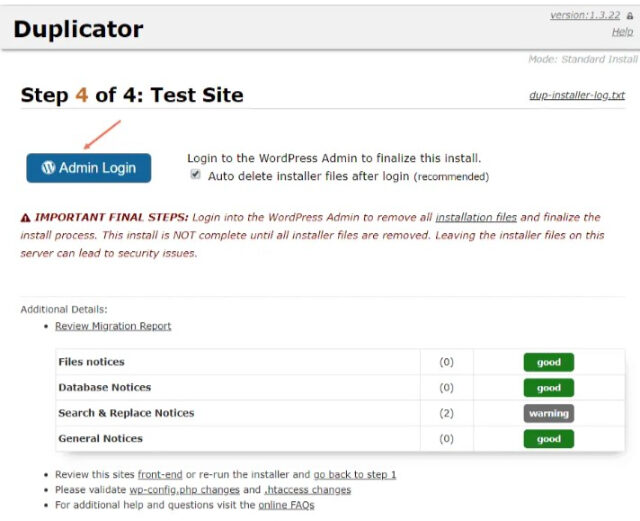Toggle Auto delete installer files checkbox
This screenshot has height=521, width=640.
[196, 174]
